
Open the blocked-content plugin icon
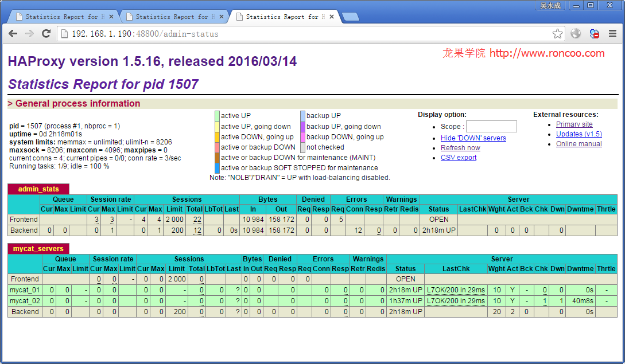coord(593,34)
